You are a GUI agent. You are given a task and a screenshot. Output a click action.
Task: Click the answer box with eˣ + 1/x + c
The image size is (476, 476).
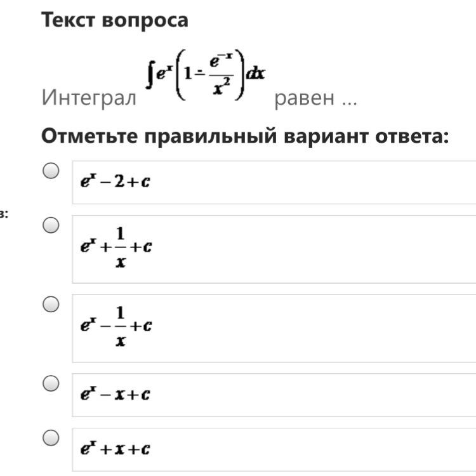click(x=274, y=249)
